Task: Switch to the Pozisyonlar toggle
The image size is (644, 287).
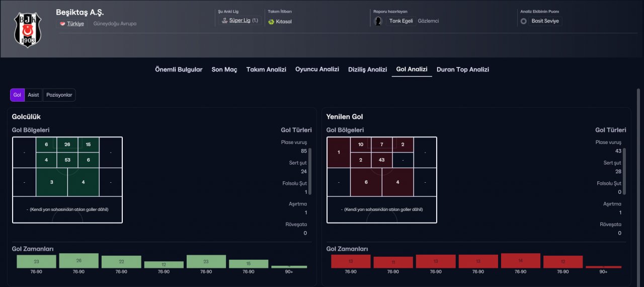Action: (x=59, y=95)
